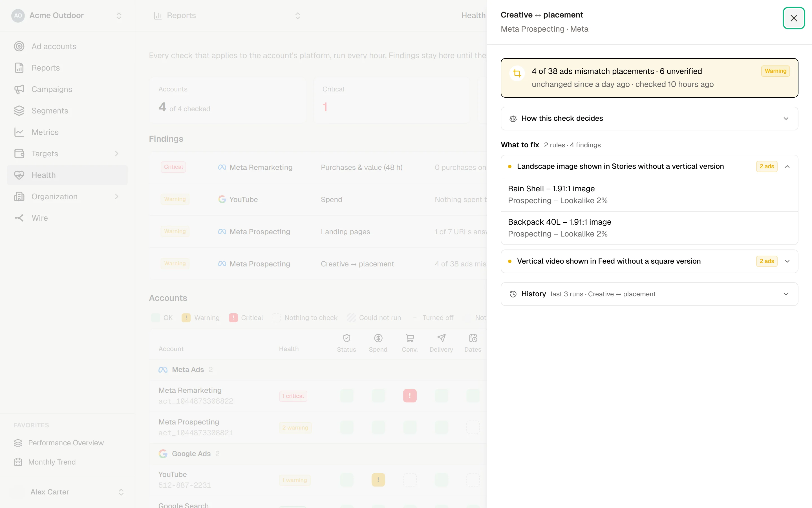Screen dimensions: 812x508
Task: Expand the History section chevron
Action: coord(786,294)
